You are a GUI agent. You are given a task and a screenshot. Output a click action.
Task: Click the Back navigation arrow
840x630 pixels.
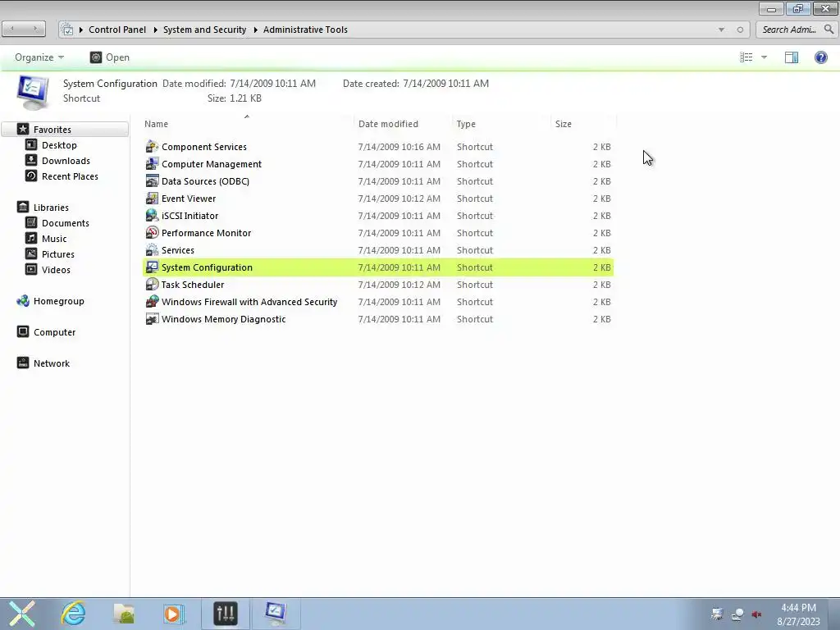[12, 29]
